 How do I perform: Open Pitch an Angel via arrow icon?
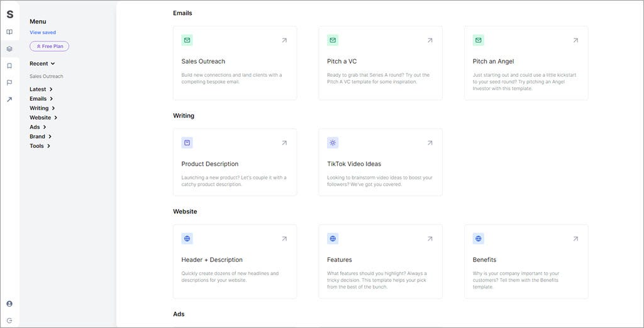pyautogui.click(x=575, y=40)
